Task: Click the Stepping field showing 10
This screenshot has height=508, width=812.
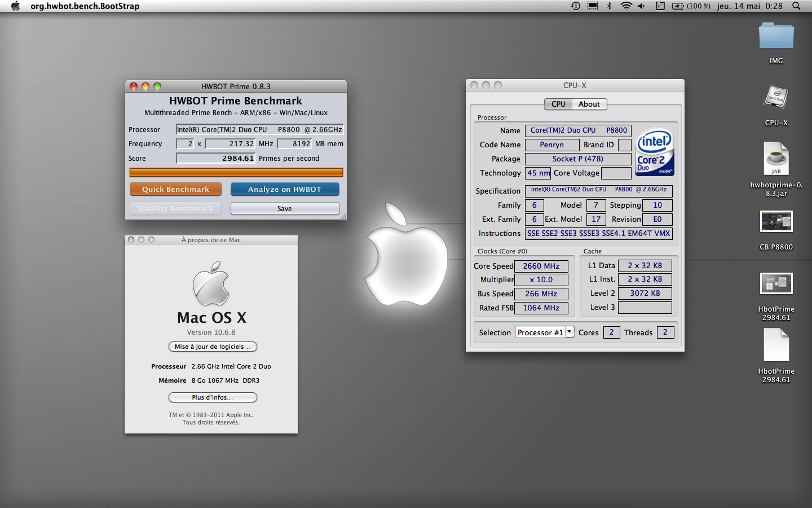Action: click(x=657, y=205)
